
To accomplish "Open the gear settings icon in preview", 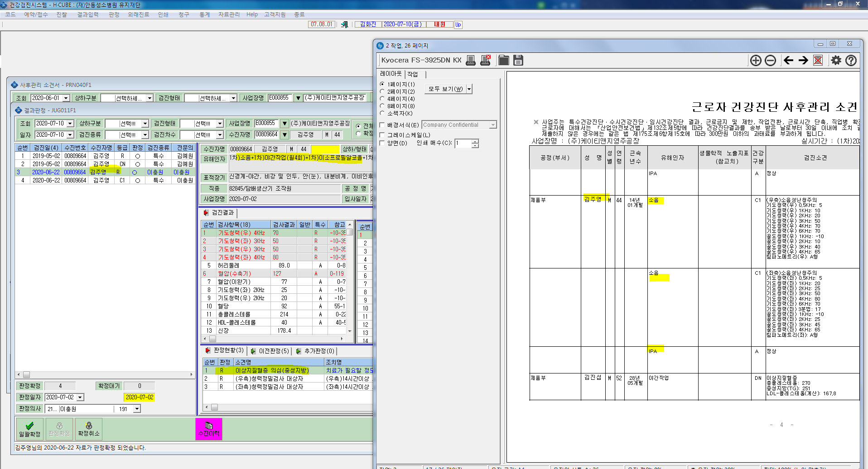I will point(836,60).
